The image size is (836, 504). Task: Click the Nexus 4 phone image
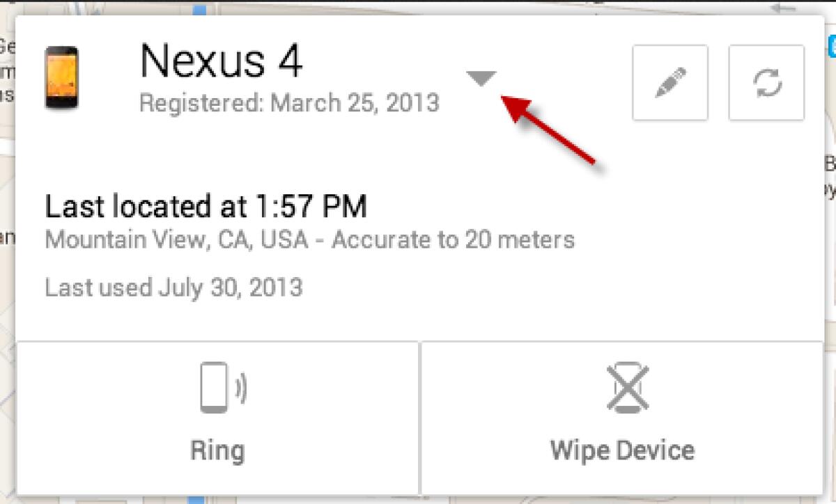pyautogui.click(x=61, y=77)
